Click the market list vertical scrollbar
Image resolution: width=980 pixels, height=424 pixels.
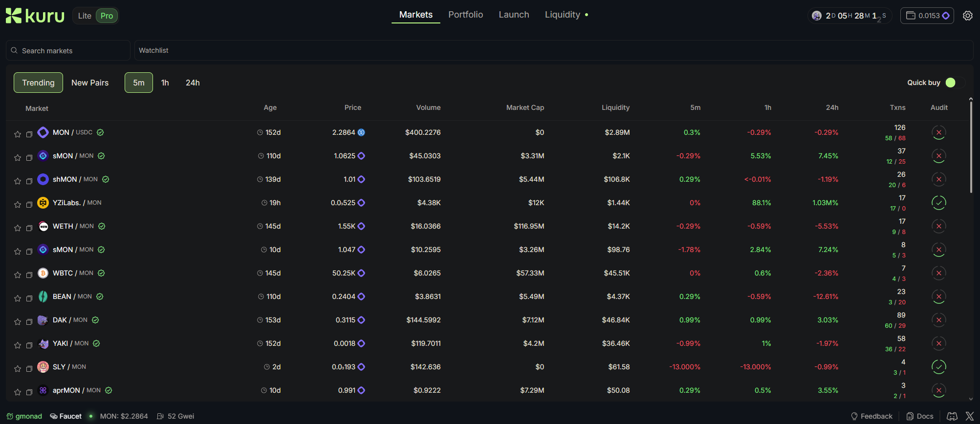pos(971,147)
